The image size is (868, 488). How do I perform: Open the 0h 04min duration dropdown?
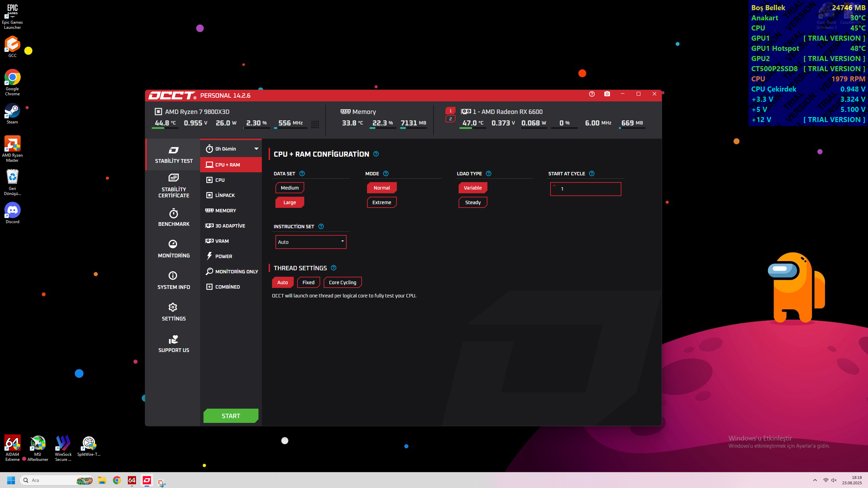click(x=231, y=149)
